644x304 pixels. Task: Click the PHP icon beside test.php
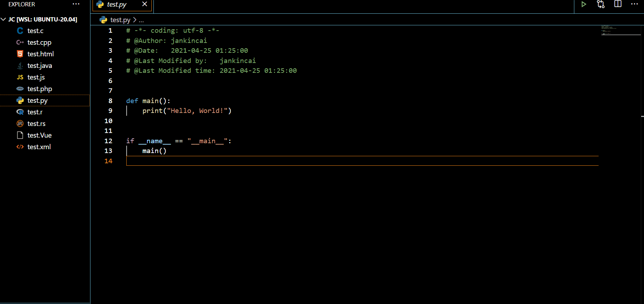click(x=20, y=89)
